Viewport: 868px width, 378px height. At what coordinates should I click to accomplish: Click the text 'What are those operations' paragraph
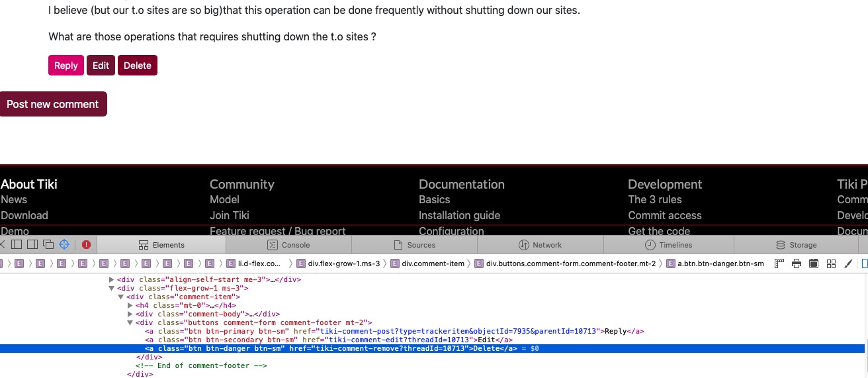212,36
